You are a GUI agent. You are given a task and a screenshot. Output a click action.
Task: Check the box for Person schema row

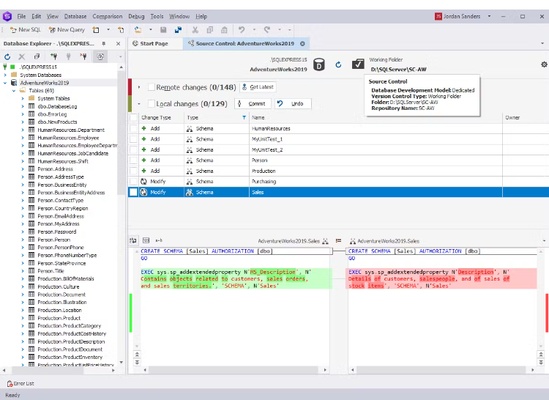(x=133, y=160)
